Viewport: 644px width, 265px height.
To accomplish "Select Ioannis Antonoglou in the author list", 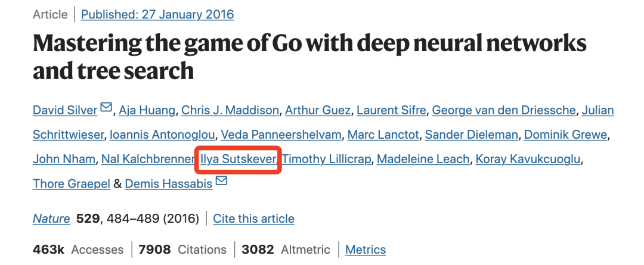I will coord(162,135).
